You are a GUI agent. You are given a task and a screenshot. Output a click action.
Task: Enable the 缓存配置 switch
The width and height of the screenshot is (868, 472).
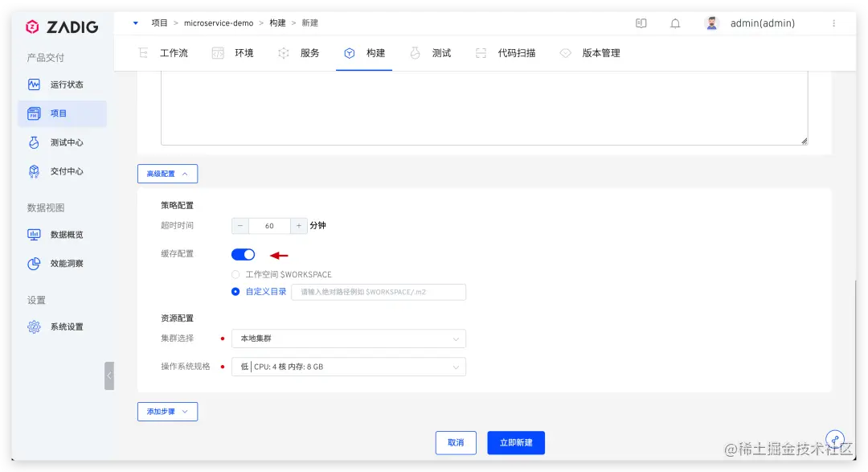(x=243, y=253)
